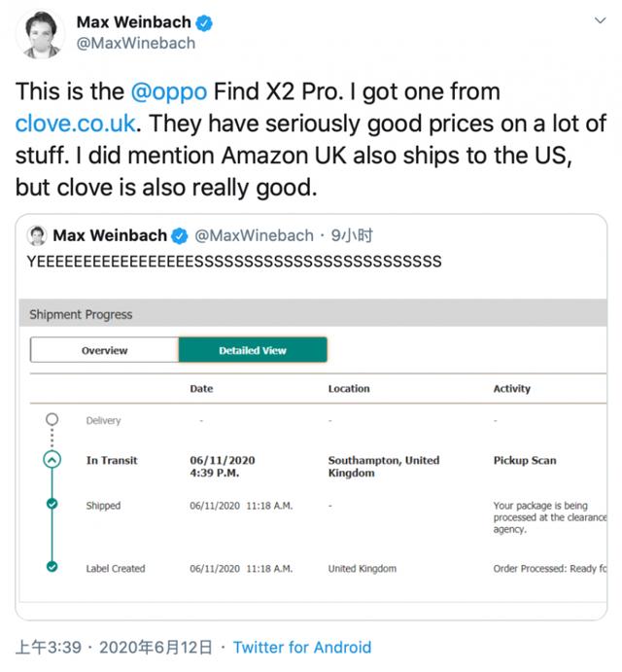Click the Date column header

click(x=201, y=388)
